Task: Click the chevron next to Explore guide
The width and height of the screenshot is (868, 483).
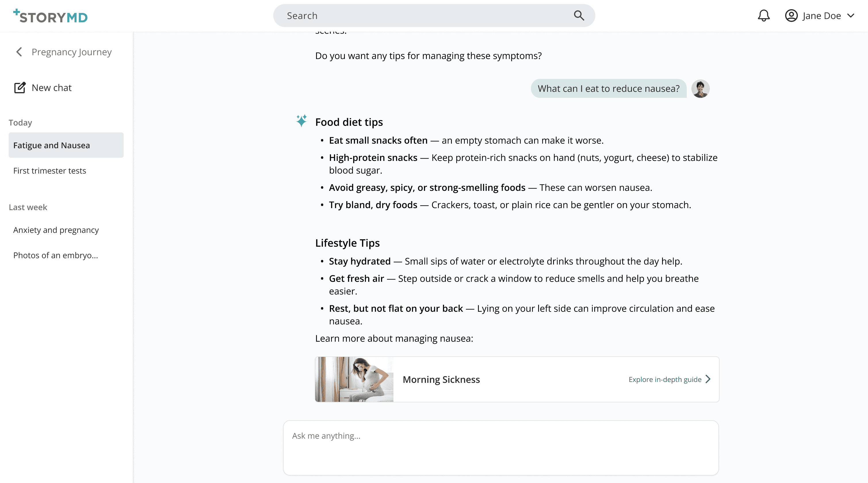Action: pos(708,379)
